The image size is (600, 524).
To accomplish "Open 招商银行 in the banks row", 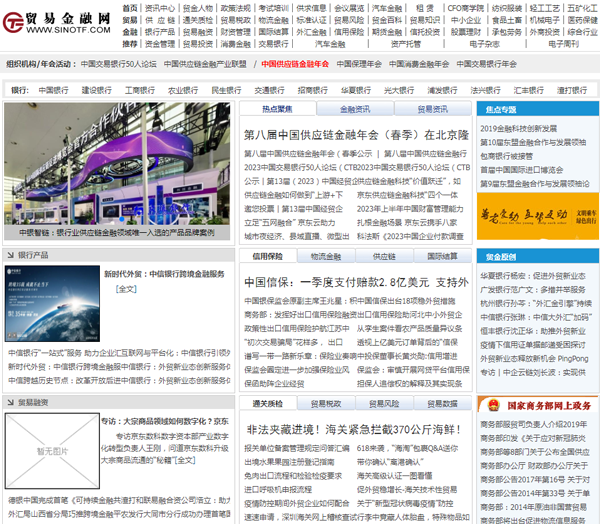I will point(313,90).
